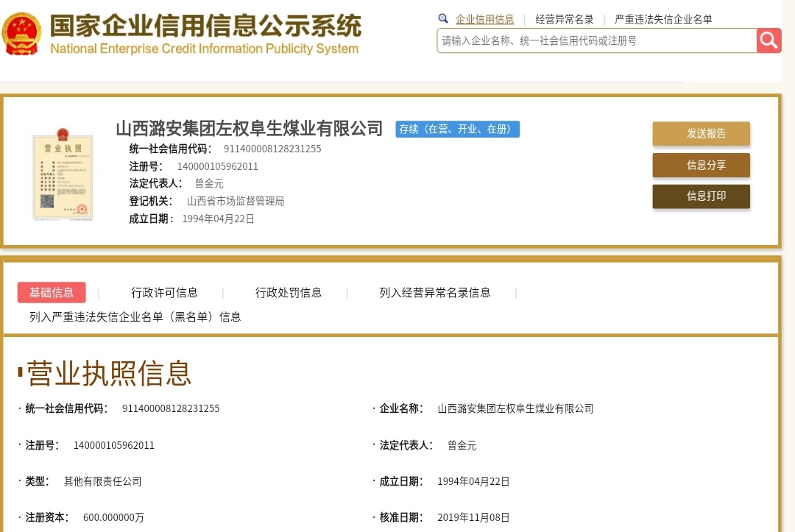Select the 经营异常名录 search category
This screenshot has width=795, height=532.
(565, 19)
